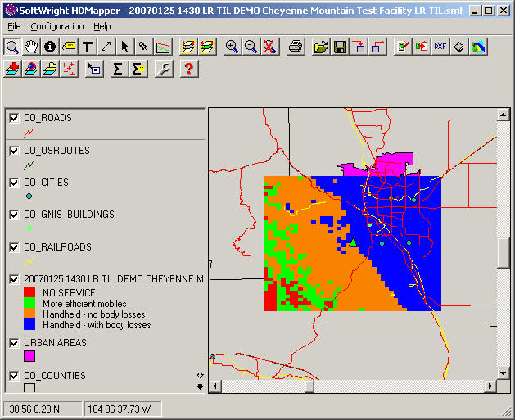Image resolution: width=515 pixels, height=420 pixels.
Task: Click the hollow down arrow in legend
Action: [x=200, y=375]
